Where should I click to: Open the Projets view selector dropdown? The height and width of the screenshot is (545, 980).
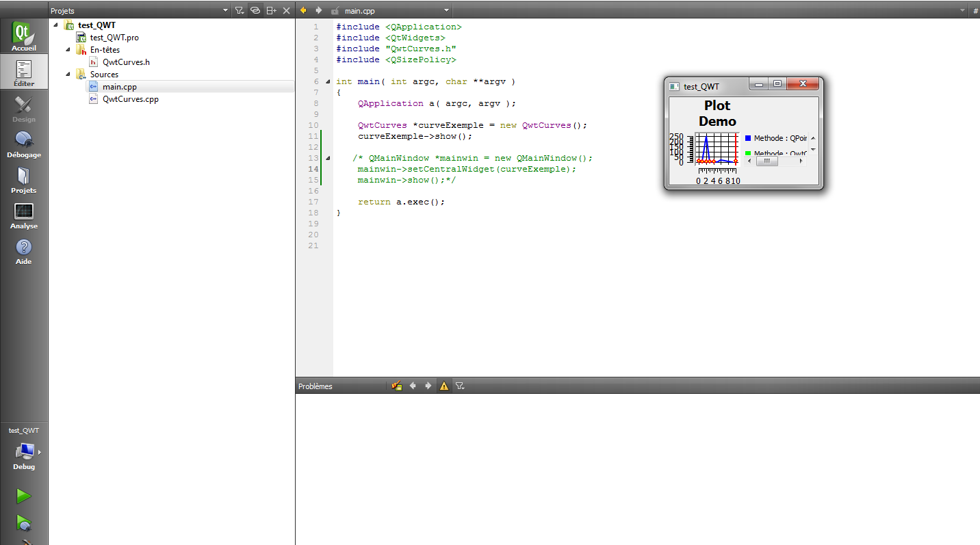click(226, 11)
